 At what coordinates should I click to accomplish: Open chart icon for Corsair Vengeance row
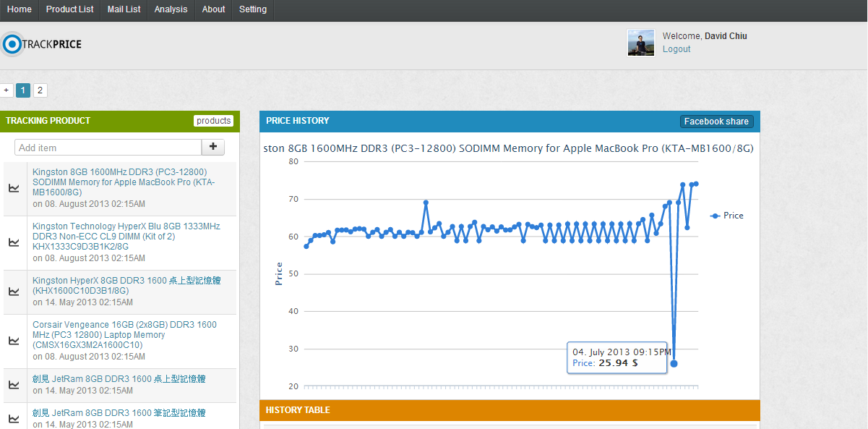pos(14,341)
